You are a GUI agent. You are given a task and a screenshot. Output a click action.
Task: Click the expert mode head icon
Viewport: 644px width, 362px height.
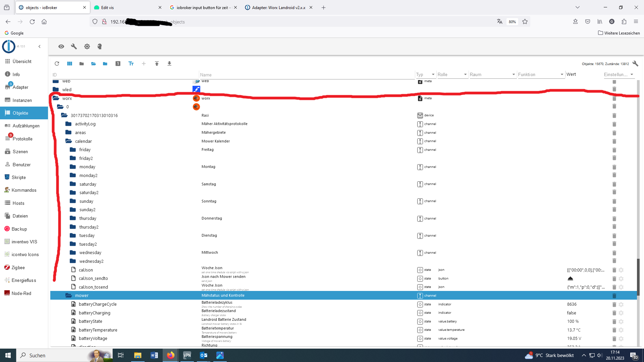point(100,47)
